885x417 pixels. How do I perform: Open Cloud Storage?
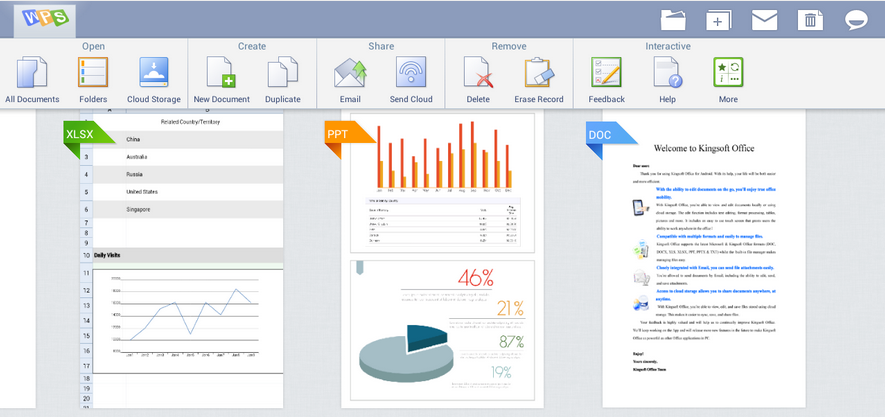[x=154, y=72]
